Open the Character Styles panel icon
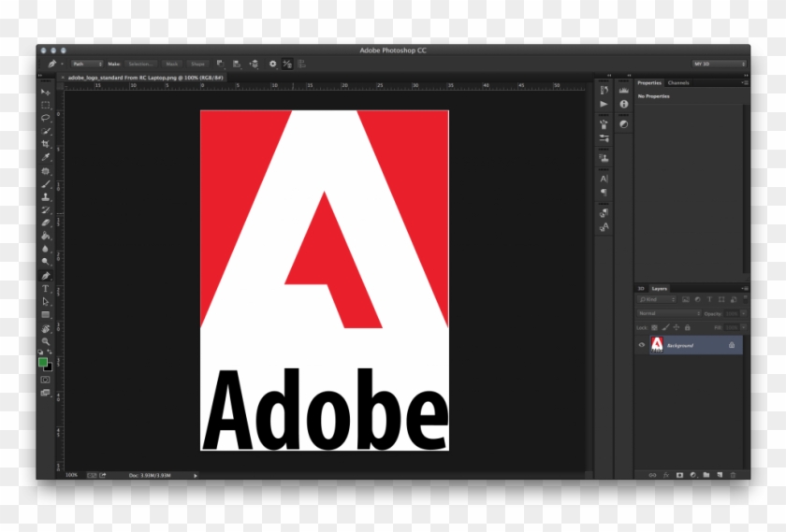Screen dimensions: 786x532 [x=604, y=227]
